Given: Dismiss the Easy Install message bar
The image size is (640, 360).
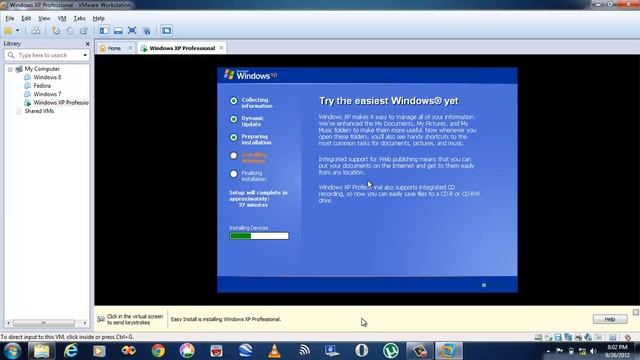Looking at the screenshot, I should click(636, 312).
